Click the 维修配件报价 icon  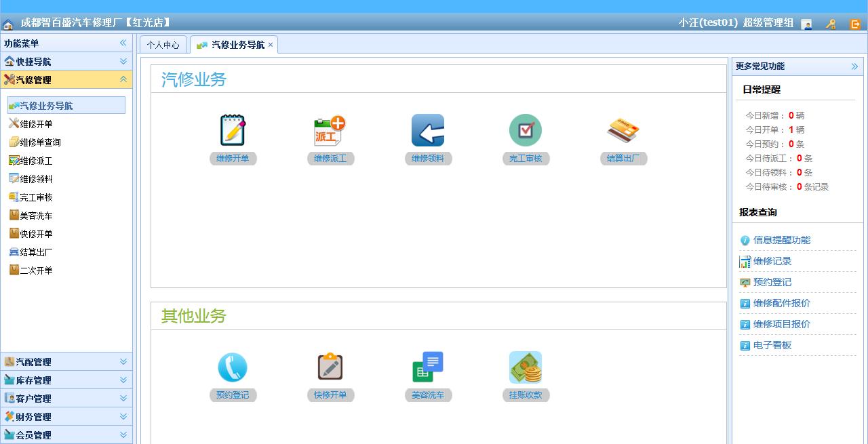[745, 304]
